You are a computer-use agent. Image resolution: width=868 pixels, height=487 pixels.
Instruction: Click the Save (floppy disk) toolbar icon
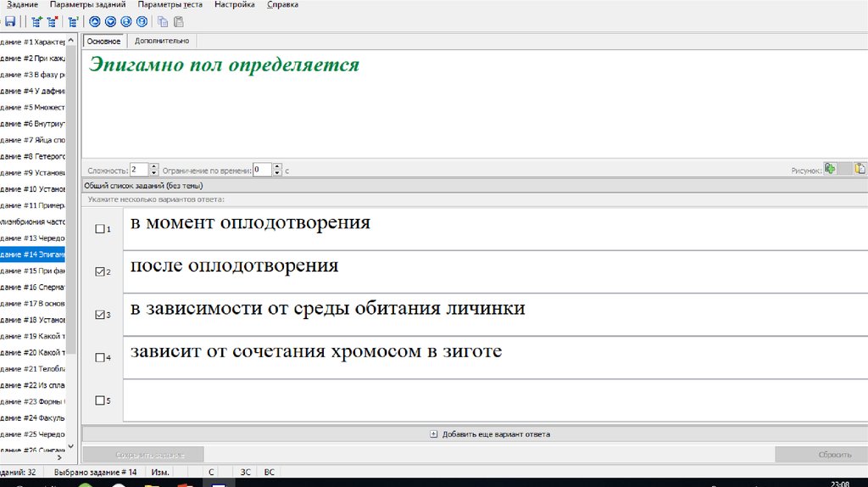(x=10, y=22)
